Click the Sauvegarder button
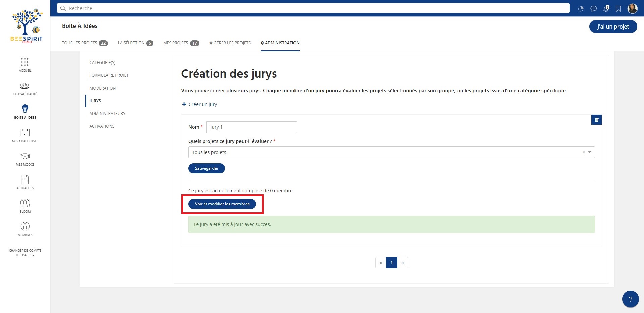The height and width of the screenshot is (313, 644). coord(207,168)
